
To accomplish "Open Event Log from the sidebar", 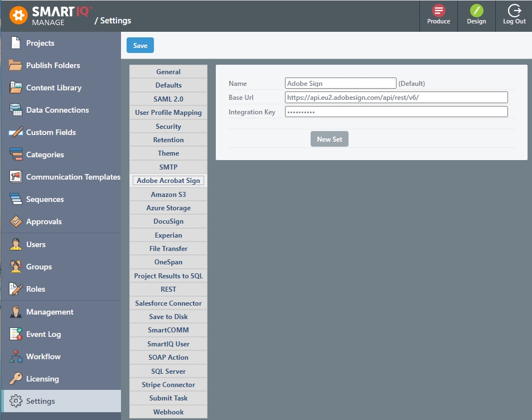I will pos(61,334).
